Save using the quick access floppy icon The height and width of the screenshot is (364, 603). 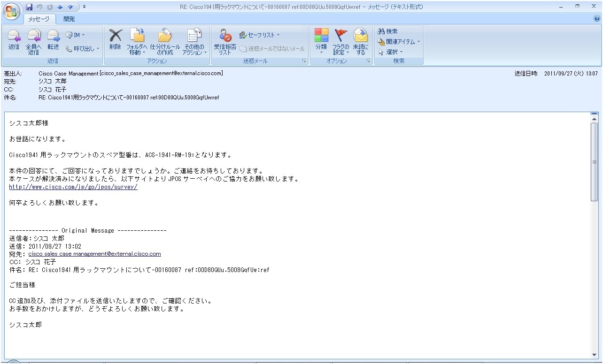click(x=29, y=7)
